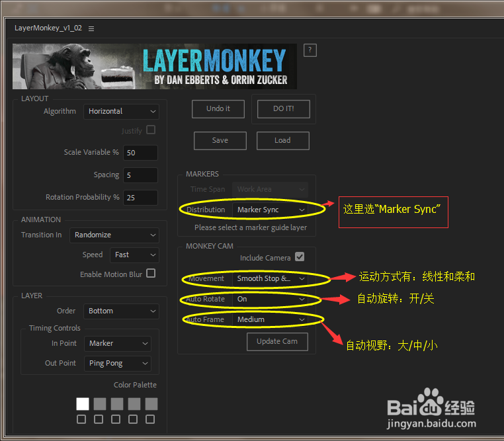The image size is (504, 441).
Task: Select the third gray palette swatch
Action: pyautogui.click(x=117, y=404)
